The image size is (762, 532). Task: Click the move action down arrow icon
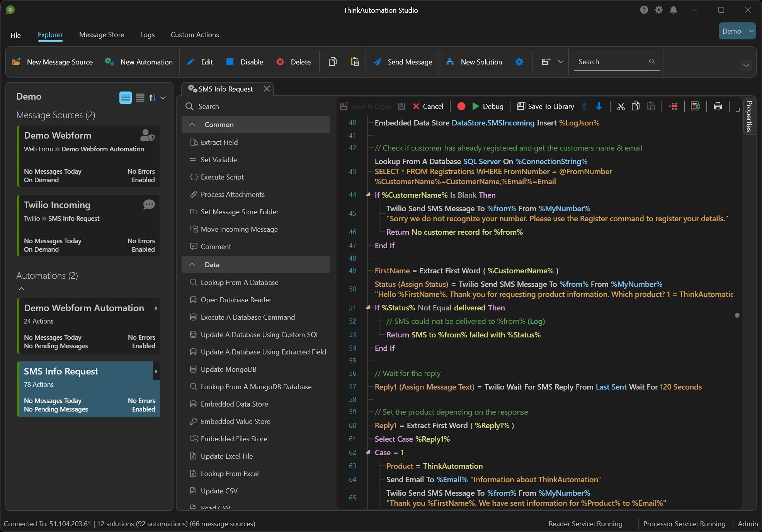point(599,106)
